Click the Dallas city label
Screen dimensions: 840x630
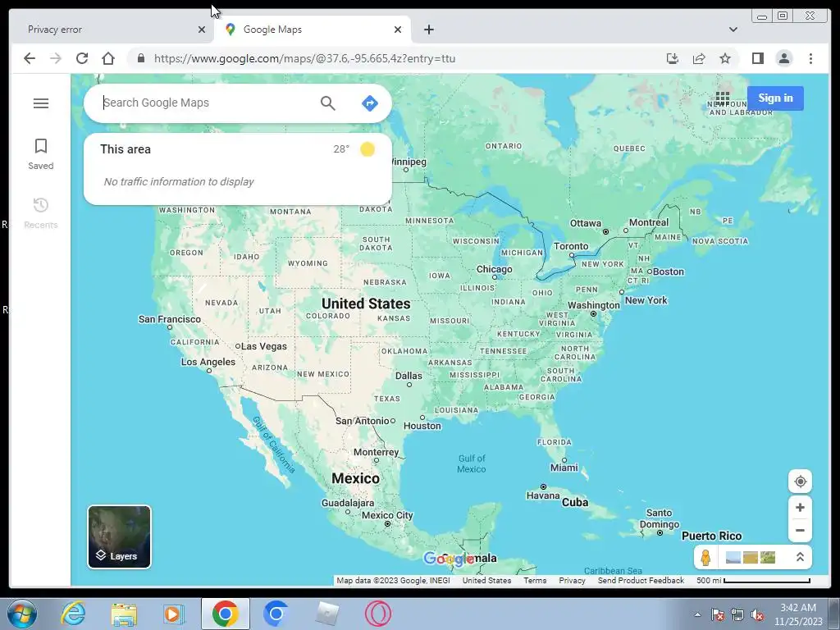tap(409, 376)
